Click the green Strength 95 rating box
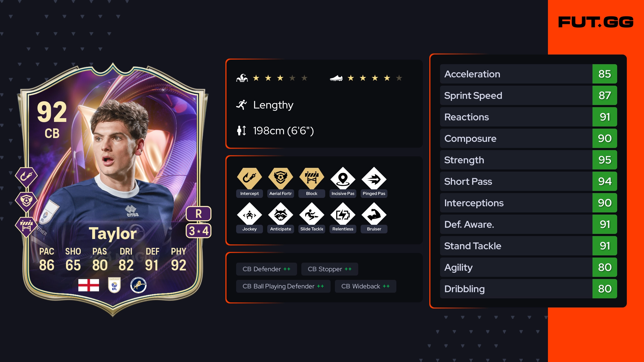644x362 pixels. 605,160
